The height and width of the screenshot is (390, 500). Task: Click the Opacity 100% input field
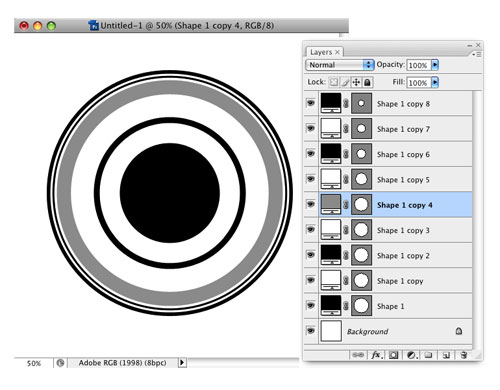pyautogui.click(x=419, y=65)
